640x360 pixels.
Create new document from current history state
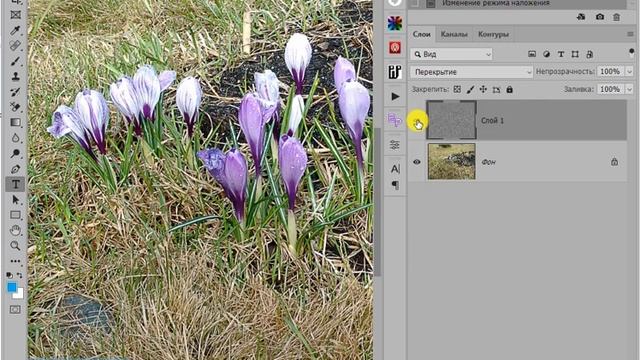581,17
